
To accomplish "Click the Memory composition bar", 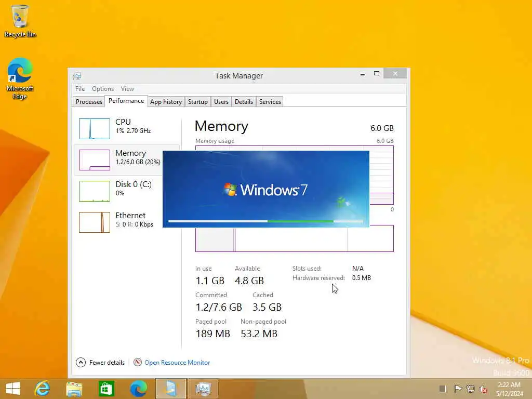I will click(x=294, y=238).
